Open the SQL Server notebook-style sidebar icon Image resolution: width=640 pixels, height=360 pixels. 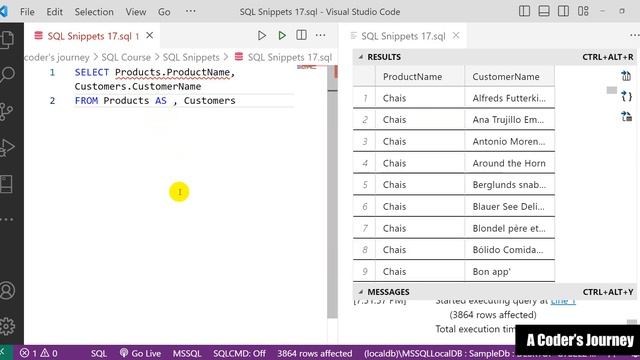(x=7, y=184)
